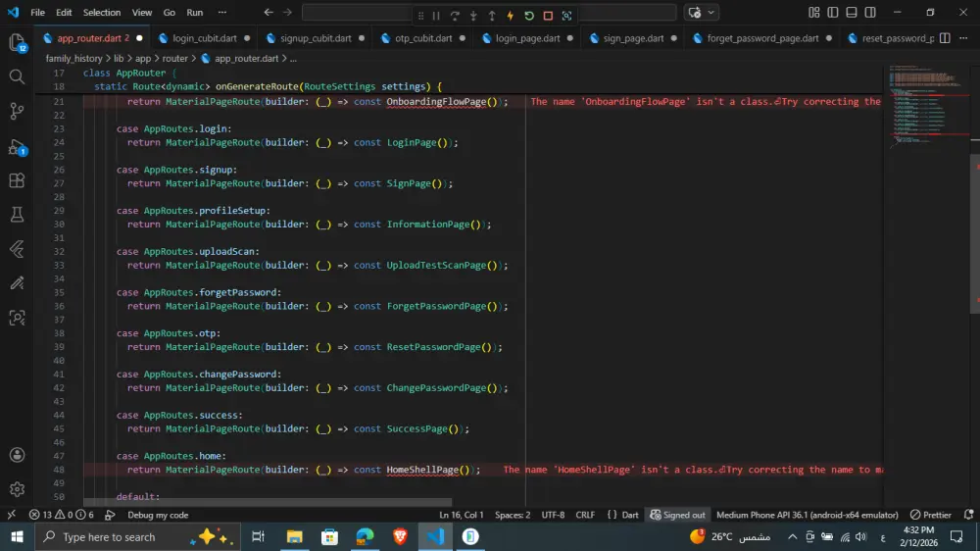The image size is (980, 551).
Task: Expand the lib breadcrumb
Action: click(x=119, y=58)
